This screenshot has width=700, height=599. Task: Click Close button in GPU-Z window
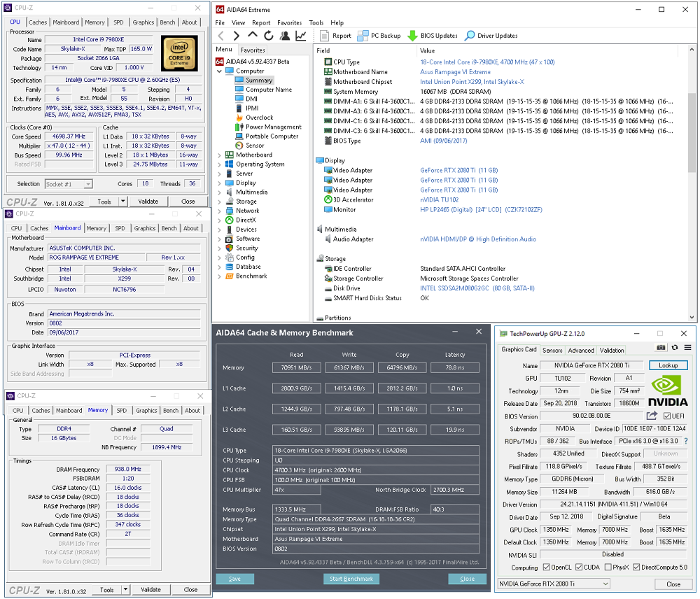[673, 584]
